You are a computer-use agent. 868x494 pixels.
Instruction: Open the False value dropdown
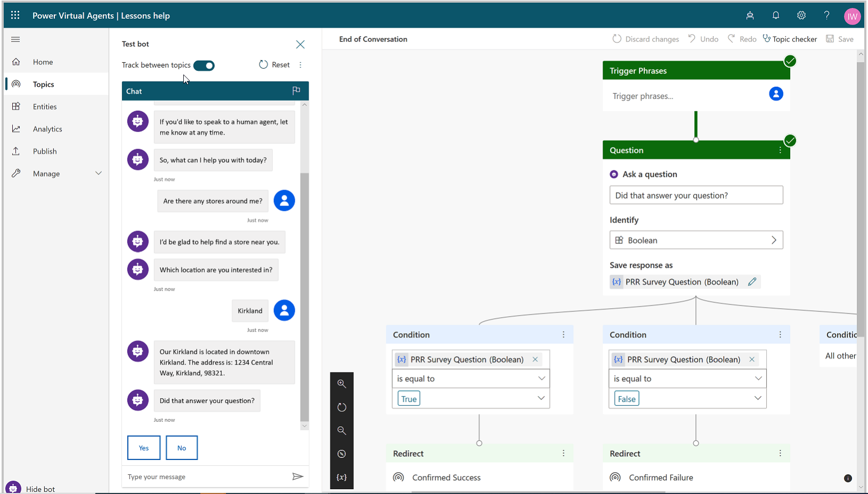[687, 398]
